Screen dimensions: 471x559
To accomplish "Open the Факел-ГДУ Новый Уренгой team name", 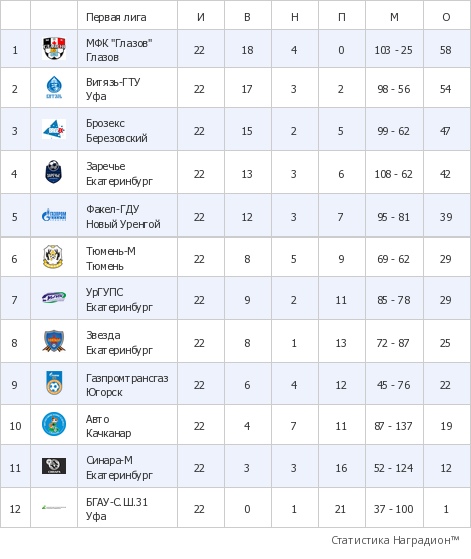I will coord(123,216).
